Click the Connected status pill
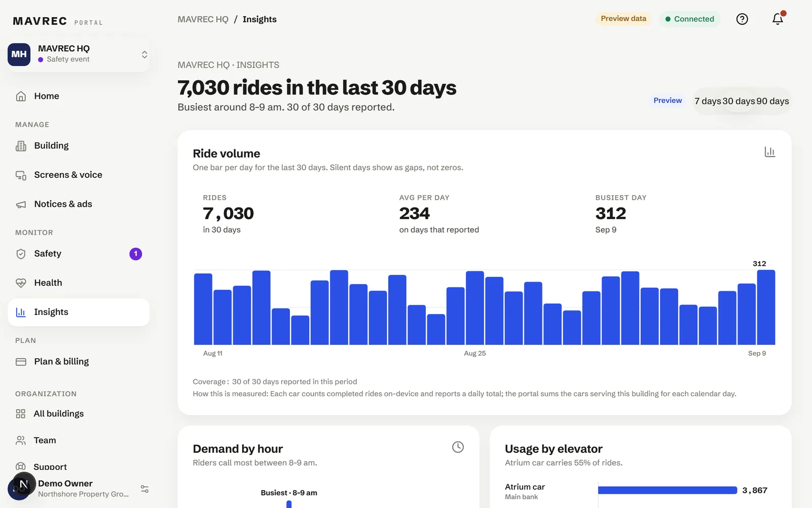This screenshot has height=508, width=812. (x=690, y=19)
